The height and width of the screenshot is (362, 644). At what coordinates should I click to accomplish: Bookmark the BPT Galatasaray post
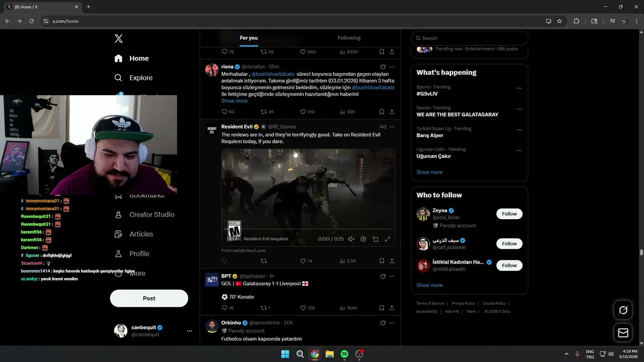(382, 308)
